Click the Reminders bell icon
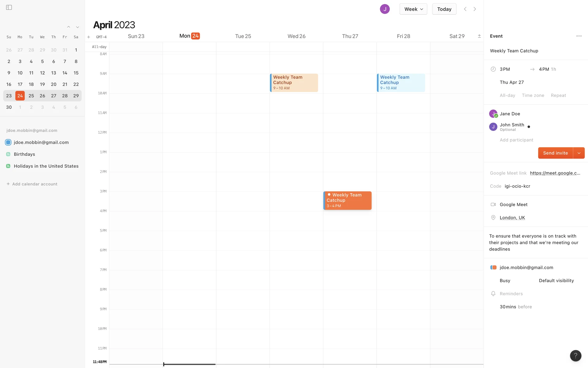This screenshot has height=368, width=588. [x=493, y=294]
